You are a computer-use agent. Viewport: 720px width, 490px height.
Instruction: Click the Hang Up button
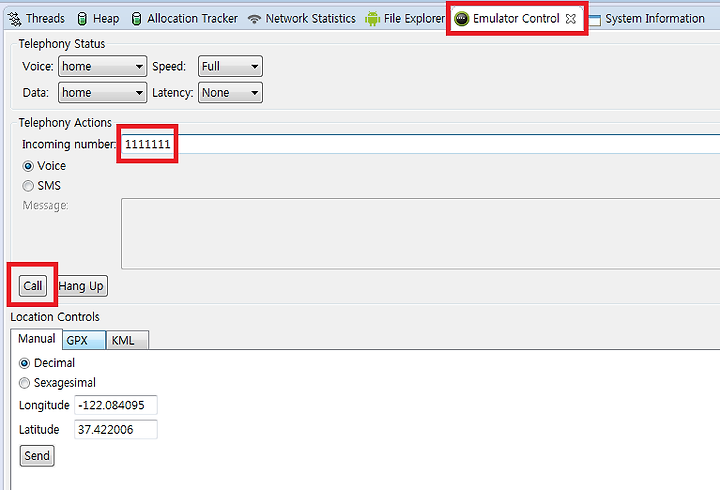point(82,286)
